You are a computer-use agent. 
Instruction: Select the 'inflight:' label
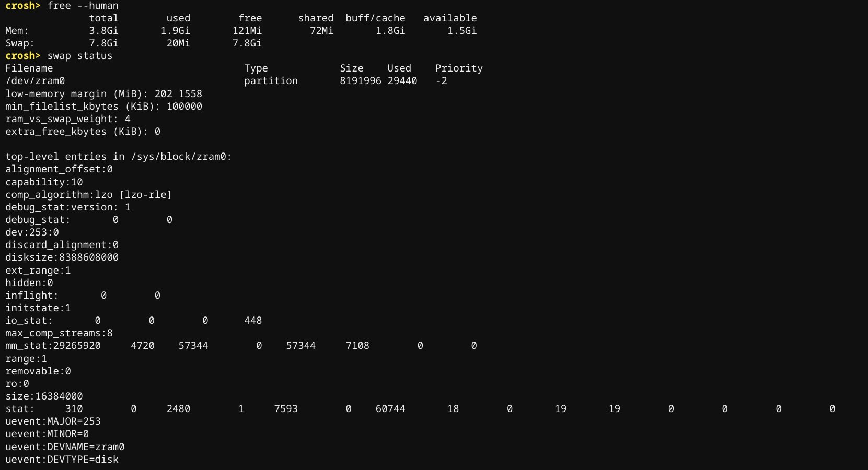(32, 296)
